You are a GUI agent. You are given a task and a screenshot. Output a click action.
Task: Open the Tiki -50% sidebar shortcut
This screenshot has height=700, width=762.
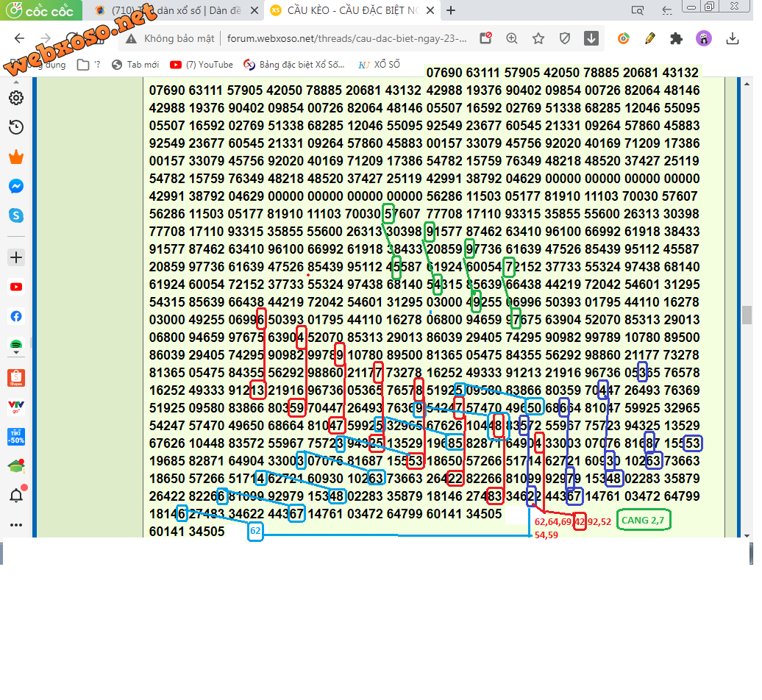16,436
